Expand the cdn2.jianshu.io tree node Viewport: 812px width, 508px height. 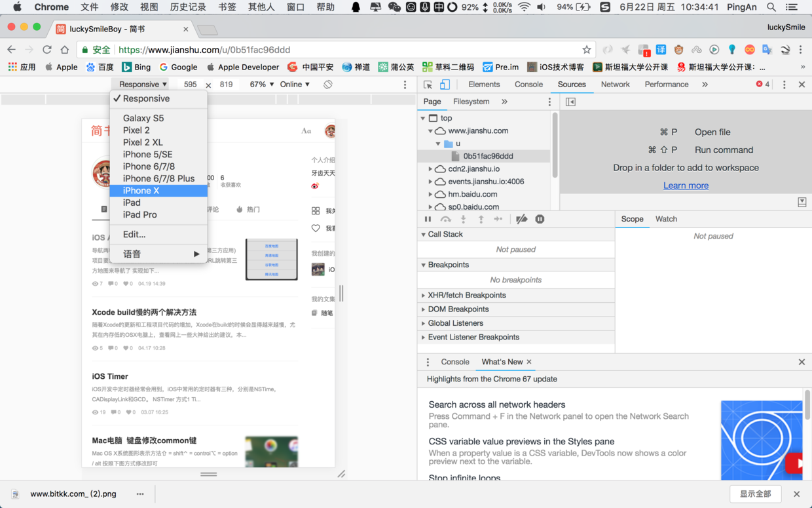tap(430, 169)
